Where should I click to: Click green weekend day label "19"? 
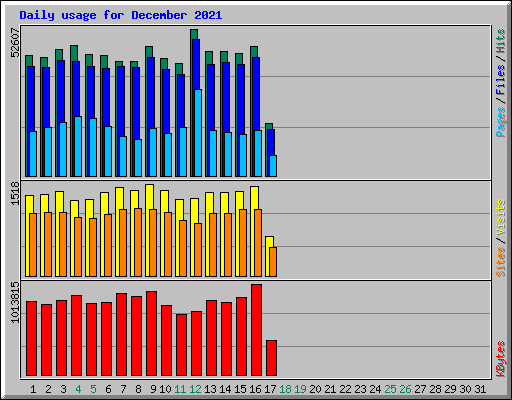(x=300, y=389)
